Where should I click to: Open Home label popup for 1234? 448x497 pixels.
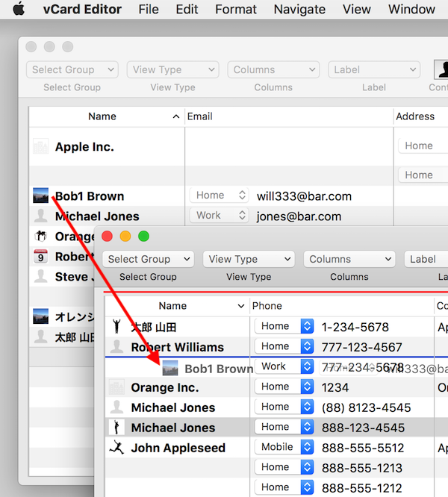click(284, 387)
